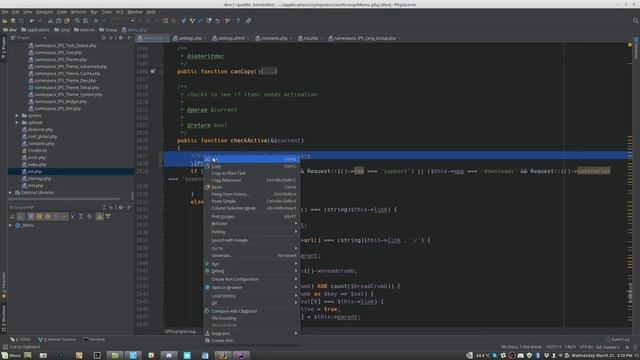Viewport: 640px width, 360px height.
Task: Click the Open folder toolbar icon
Action: (x=4, y=21)
